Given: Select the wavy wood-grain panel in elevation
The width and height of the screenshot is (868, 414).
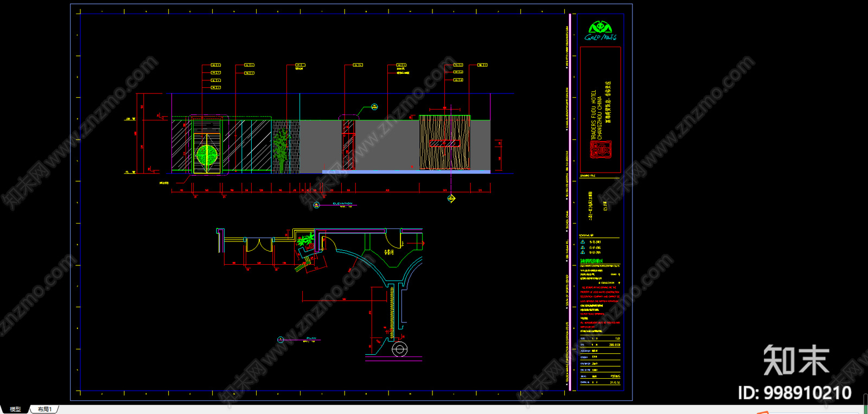Looking at the screenshot, I should pyautogui.click(x=444, y=142).
